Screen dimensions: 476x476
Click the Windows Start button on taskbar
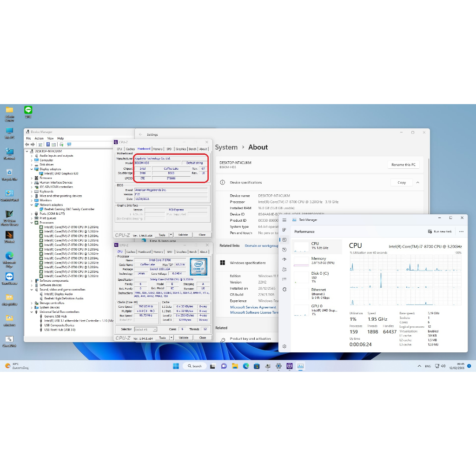click(176, 366)
